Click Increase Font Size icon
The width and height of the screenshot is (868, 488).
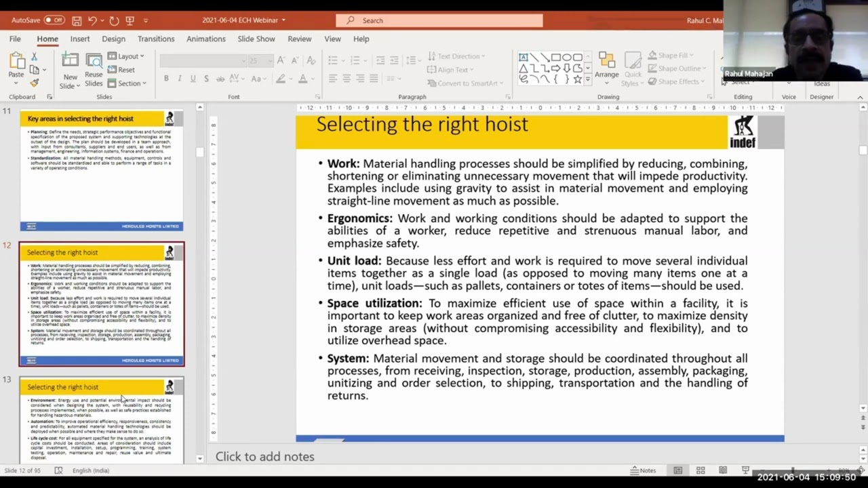(281, 61)
